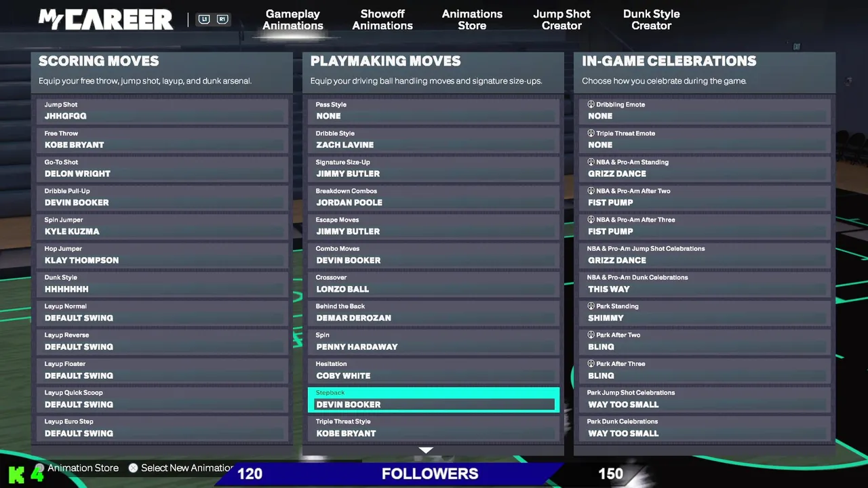Open the Signature Size-Up Jimmy Butler slot
The width and height of the screenshot is (868, 488).
click(x=434, y=169)
